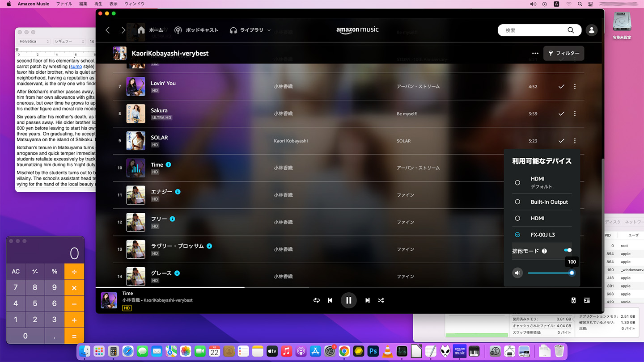Open the three-dot menu for Lovin' You
The image size is (644, 362).
click(575, 86)
